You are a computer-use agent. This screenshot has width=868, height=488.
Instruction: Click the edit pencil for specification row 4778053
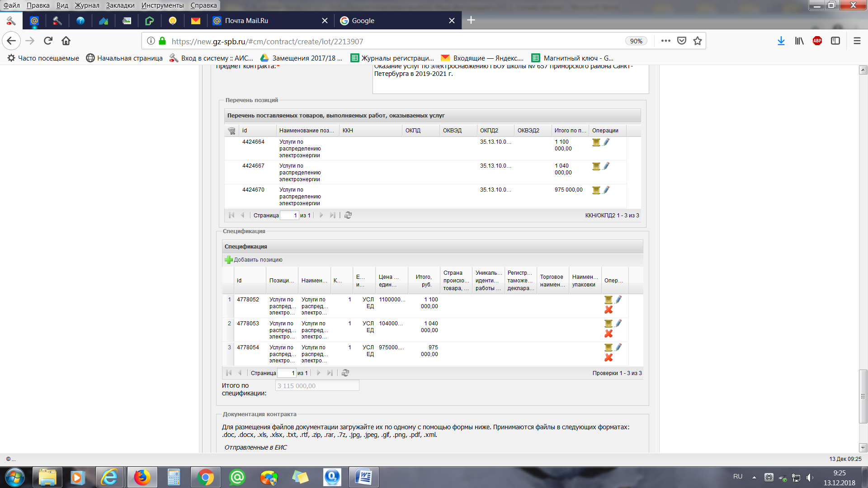pyautogui.click(x=618, y=323)
